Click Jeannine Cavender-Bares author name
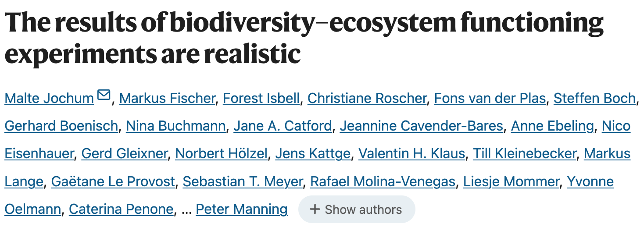The image size is (644, 227). (x=421, y=126)
